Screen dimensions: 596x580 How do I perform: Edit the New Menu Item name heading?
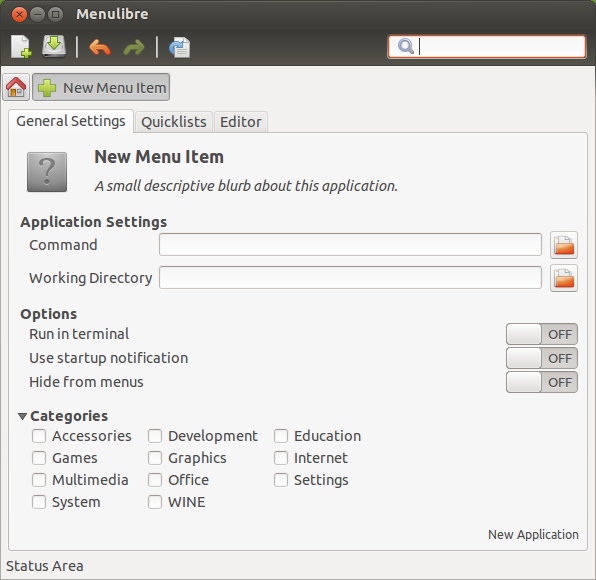click(x=159, y=157)
